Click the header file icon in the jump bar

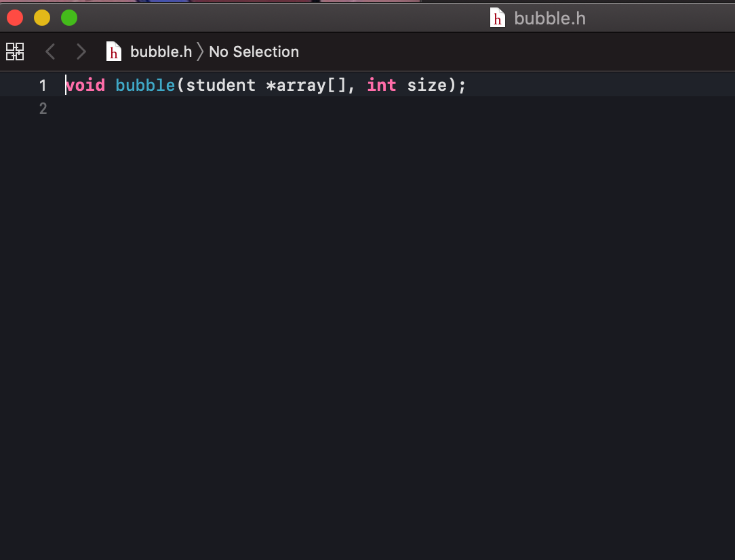[113, 51]
